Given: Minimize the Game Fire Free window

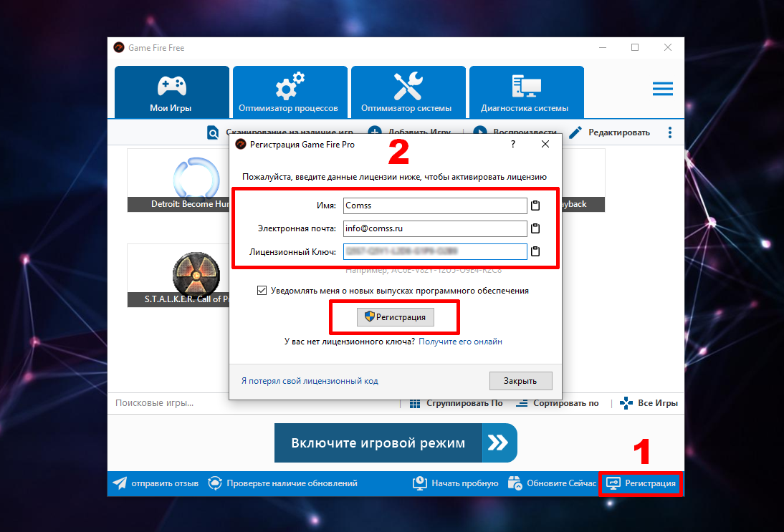Looking at the screenshot, I should (603, 47).
